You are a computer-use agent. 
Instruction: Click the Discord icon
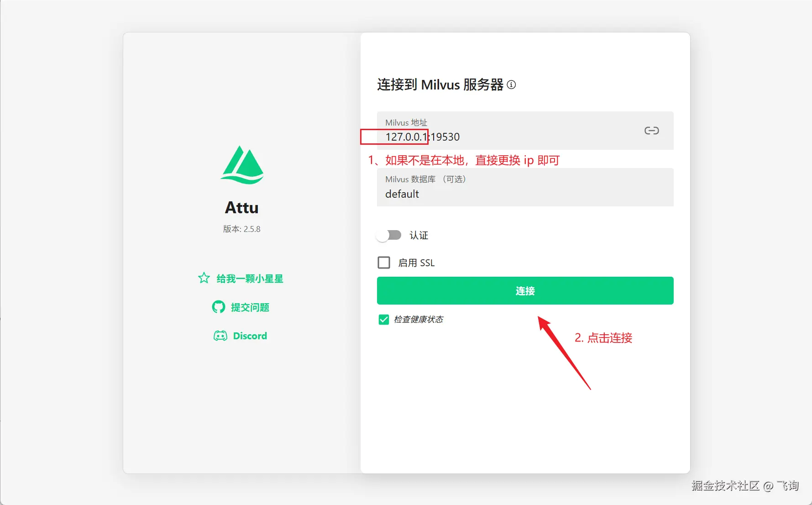pyautogui.click(x=220, y=336)
